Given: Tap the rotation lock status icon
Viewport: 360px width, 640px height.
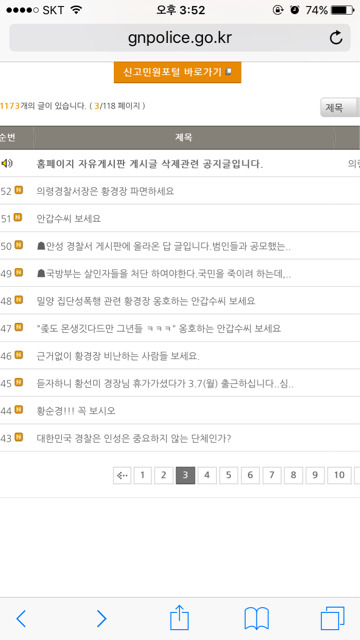Looking at the screenshot, I should [x=278, y=10].
